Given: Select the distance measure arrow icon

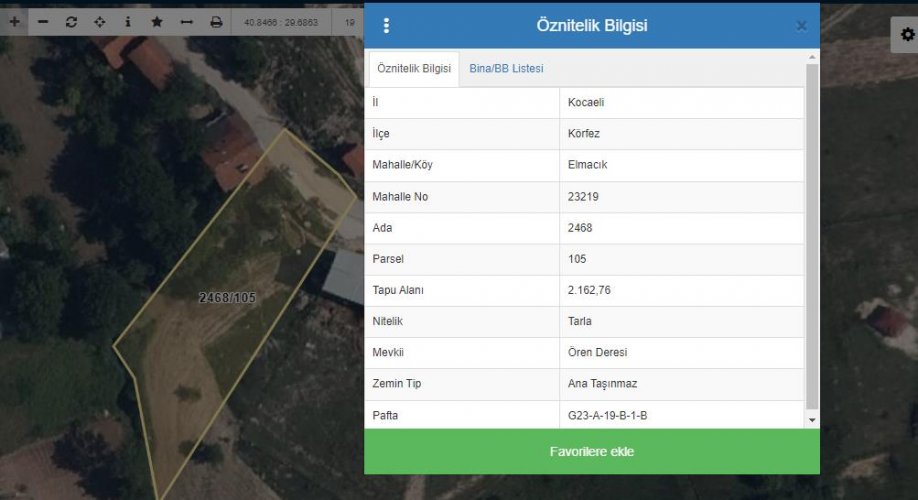Looking at the screenshot, I should click(x=186, y=21).
